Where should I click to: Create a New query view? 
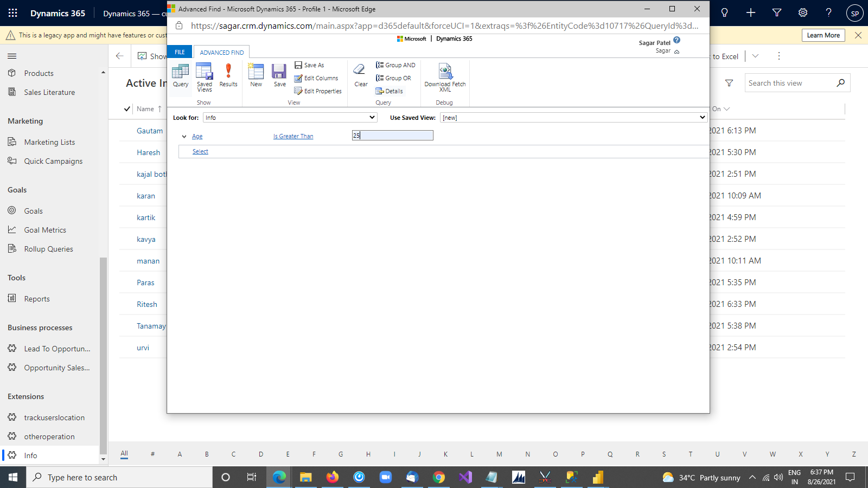tap(256, 75)
